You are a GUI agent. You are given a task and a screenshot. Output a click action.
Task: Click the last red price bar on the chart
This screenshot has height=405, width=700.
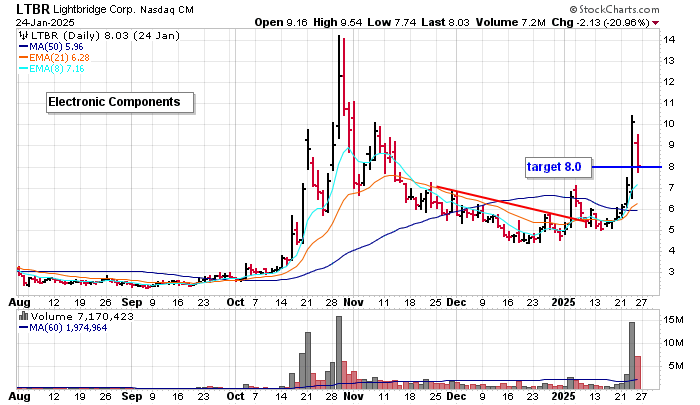click(638, 154)
